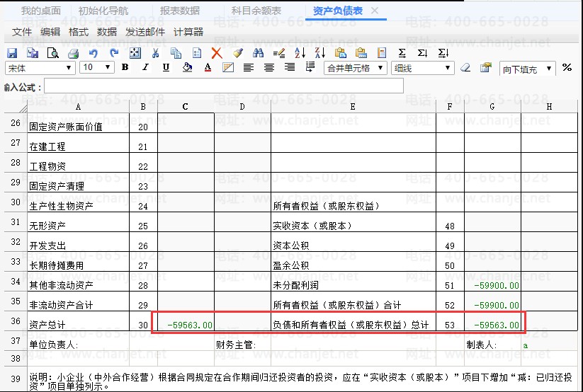Open the 格式 menu
The width and height of the screenshot is (583, 392).
tap(79, 33)
